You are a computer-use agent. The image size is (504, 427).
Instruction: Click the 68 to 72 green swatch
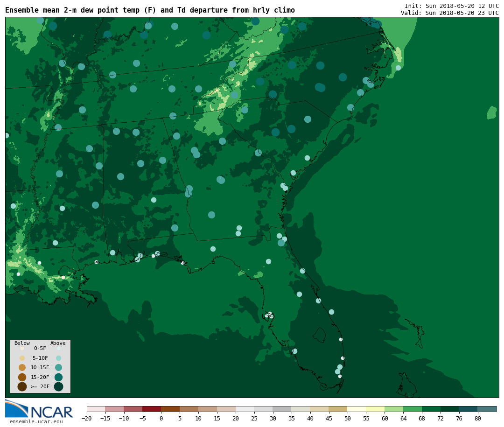[432, 409]
